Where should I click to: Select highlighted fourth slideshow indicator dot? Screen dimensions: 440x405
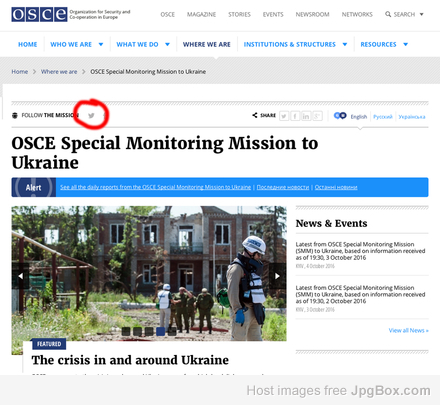pos(161,331)
